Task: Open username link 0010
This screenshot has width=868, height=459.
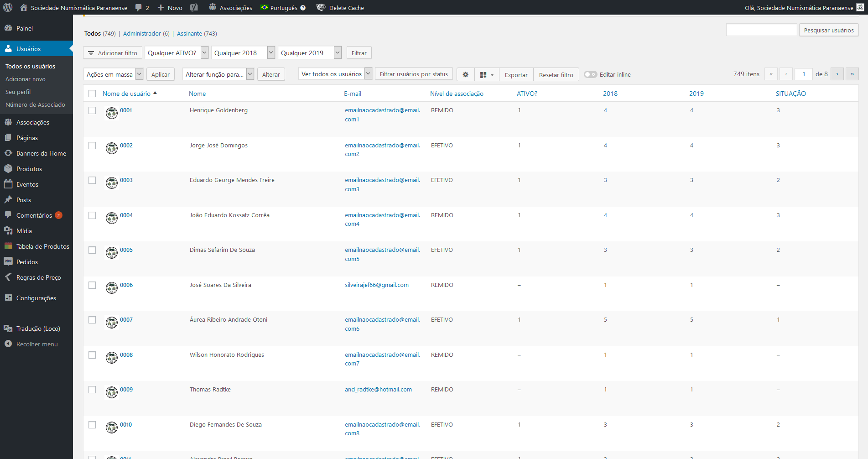Action: [x=126, y=424]
